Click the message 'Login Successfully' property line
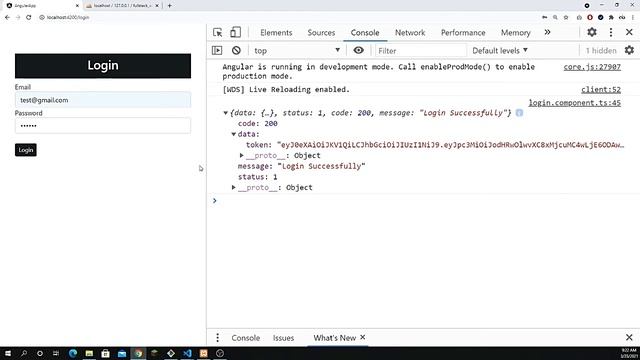 (302, 166)
